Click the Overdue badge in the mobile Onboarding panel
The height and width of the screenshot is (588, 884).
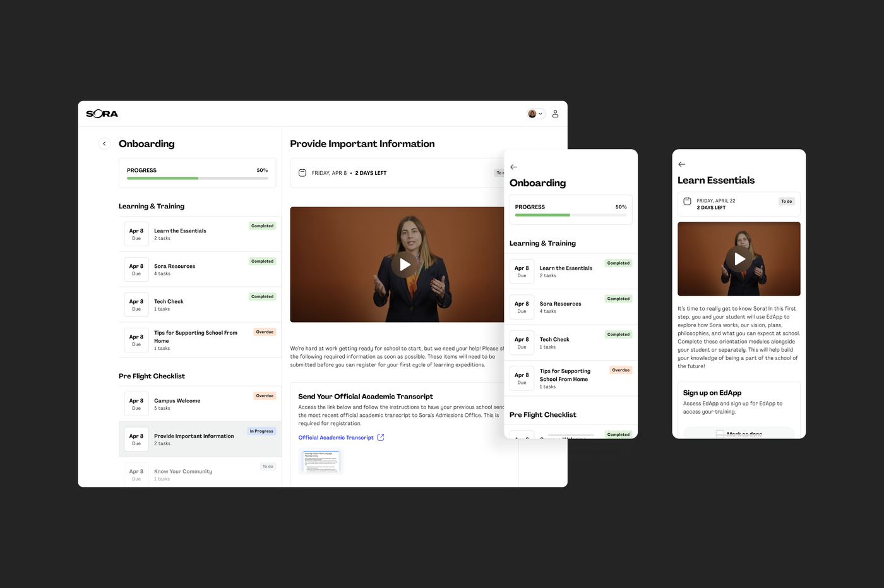click(x=621, y=370)
